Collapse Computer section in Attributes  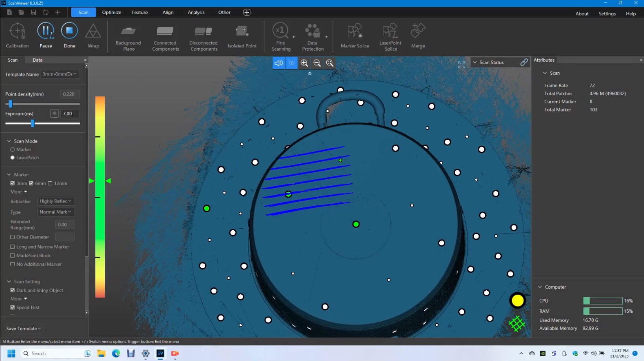tap(540, 287)
